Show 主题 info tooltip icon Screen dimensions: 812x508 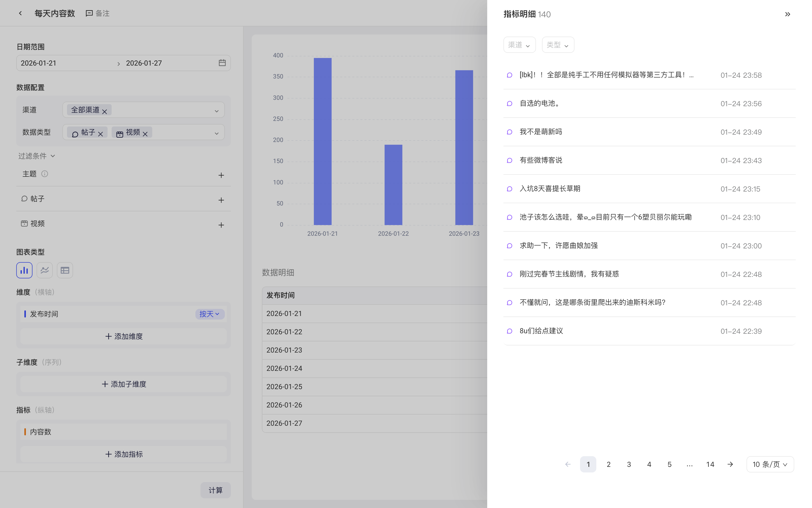(x=45, y=174)
